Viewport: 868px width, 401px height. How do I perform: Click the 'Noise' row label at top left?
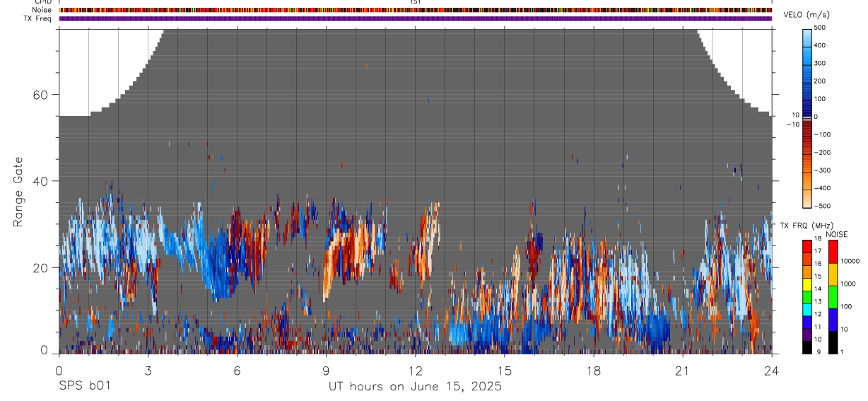[x=42, y=10]
